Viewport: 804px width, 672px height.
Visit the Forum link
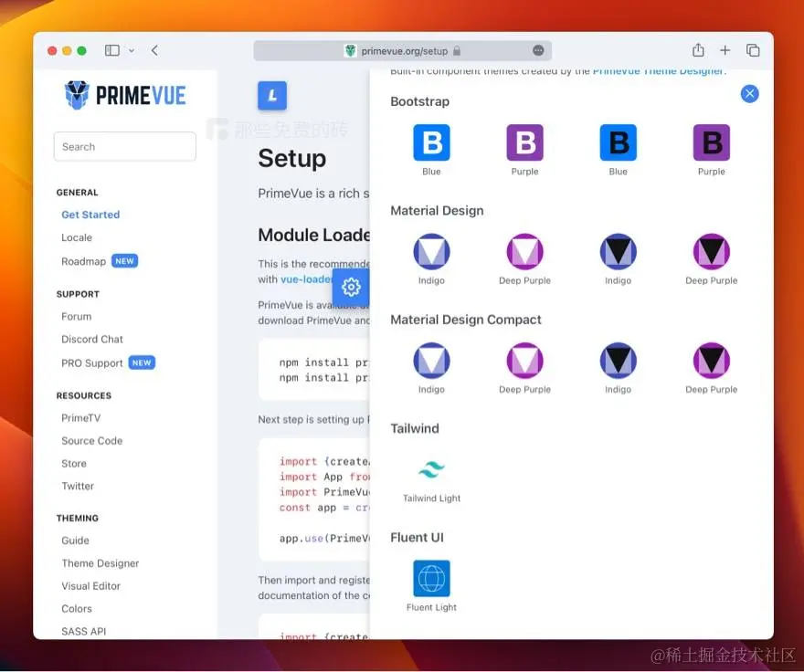[77, 316]
